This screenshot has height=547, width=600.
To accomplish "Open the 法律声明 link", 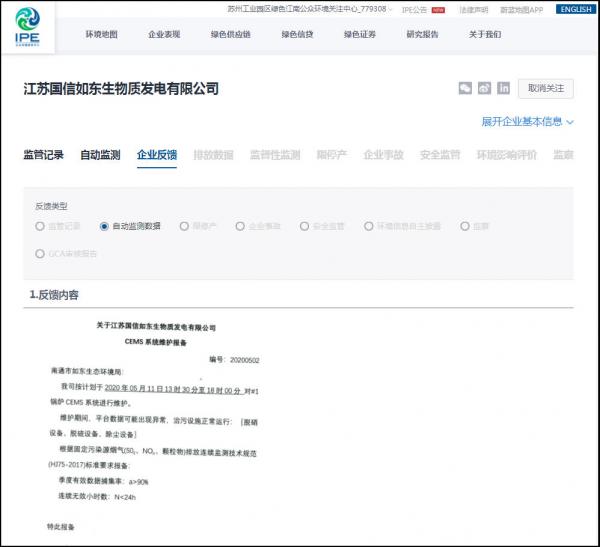I will click(x=474, y=10).
